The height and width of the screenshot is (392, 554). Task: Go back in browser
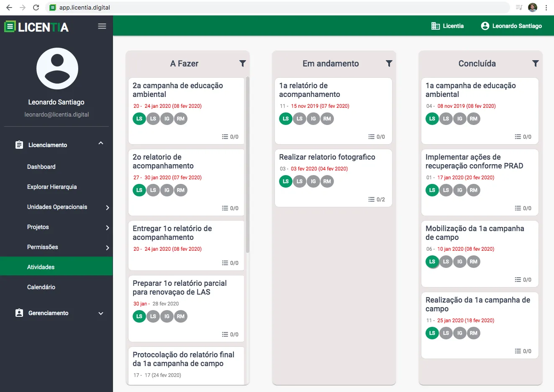[9, 8]
